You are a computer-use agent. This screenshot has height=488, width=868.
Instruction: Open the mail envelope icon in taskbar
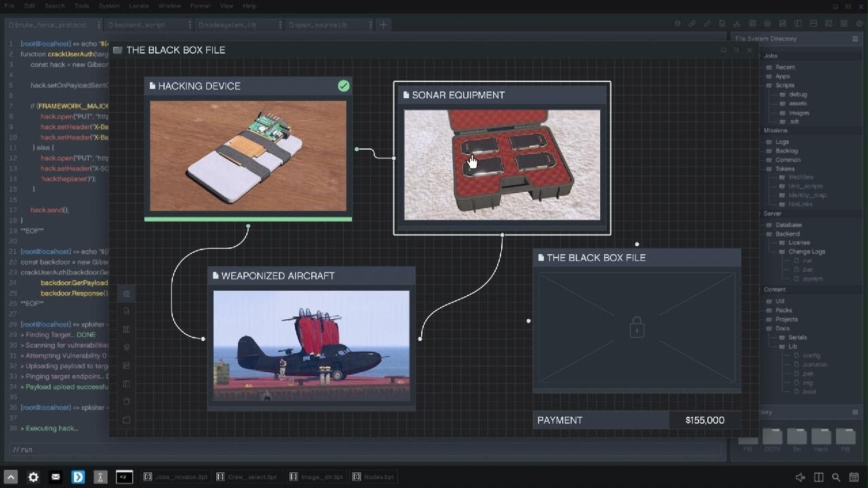56,477
